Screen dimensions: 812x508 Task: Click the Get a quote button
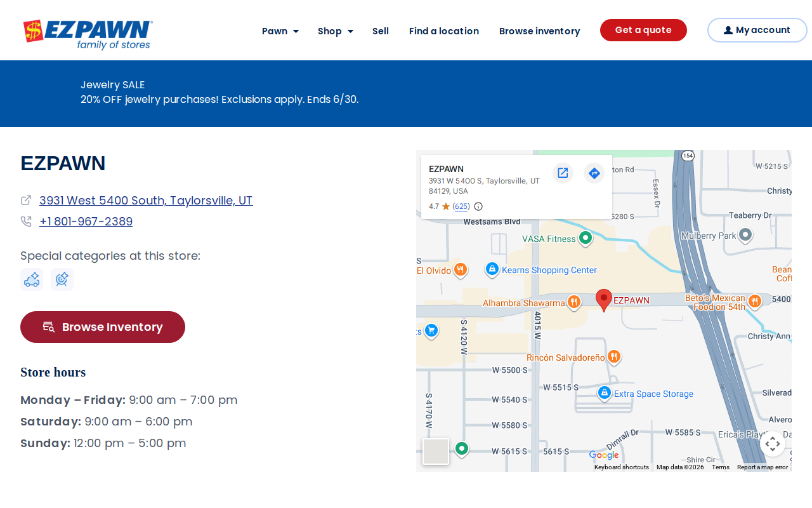tap(643, 30)
